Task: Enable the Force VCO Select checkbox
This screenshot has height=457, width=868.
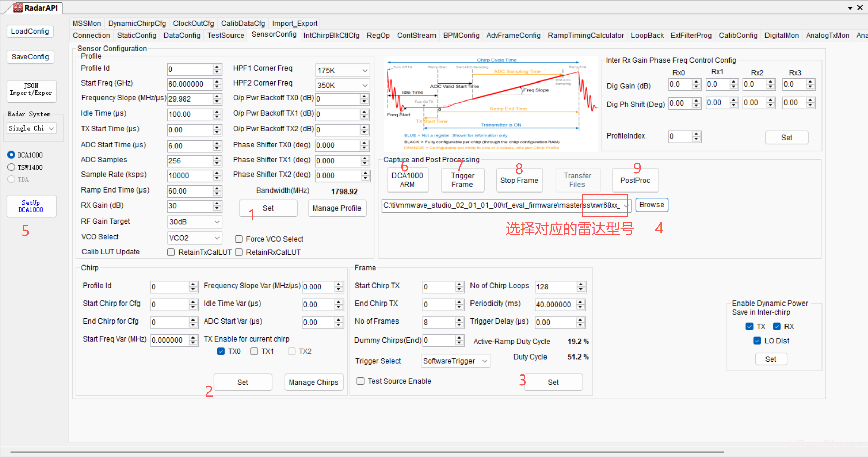Action: point(239,239)
